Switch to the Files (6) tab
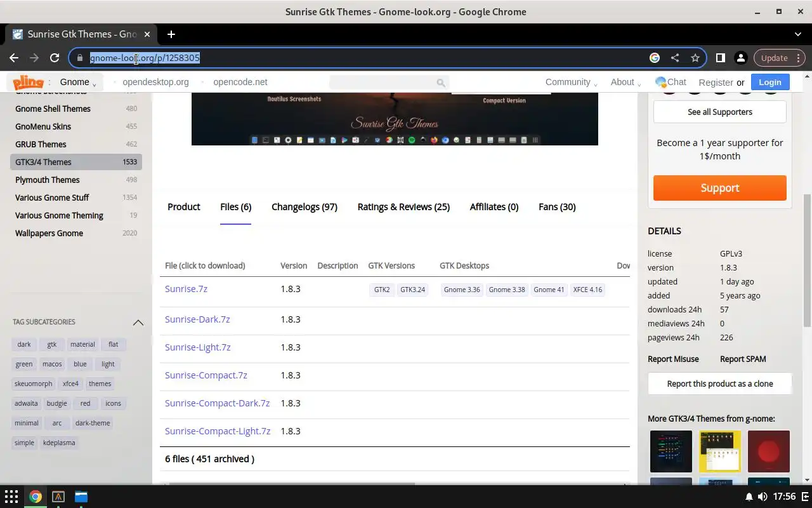The width and height of the screenshot is (812, 508). 236,207
